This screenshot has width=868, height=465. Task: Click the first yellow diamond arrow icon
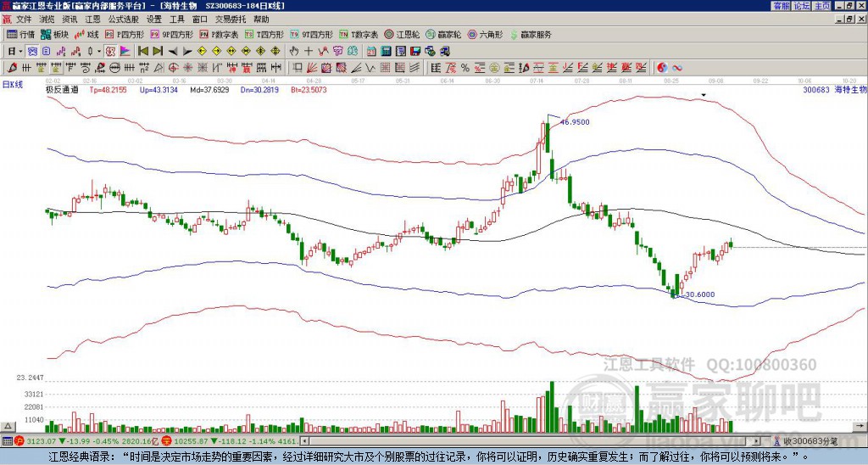202,51
